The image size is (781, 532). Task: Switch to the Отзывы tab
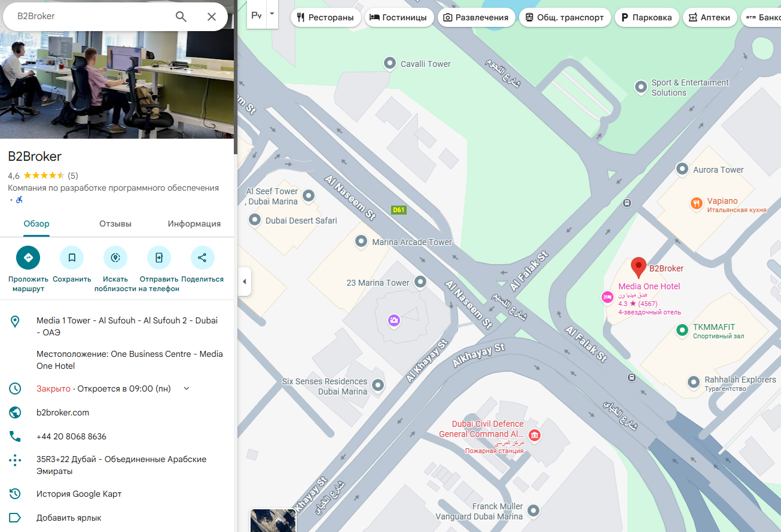(x=115, y=224)
